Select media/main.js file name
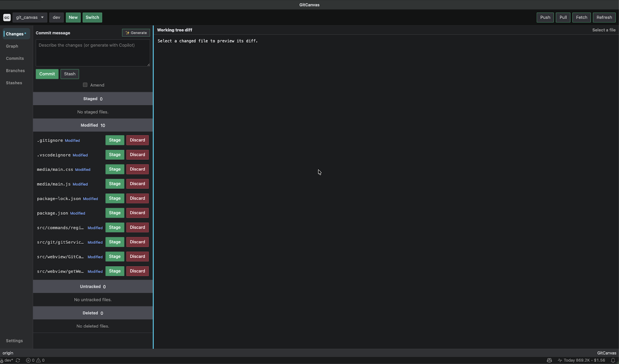619x364 pixels. (54, 184)
